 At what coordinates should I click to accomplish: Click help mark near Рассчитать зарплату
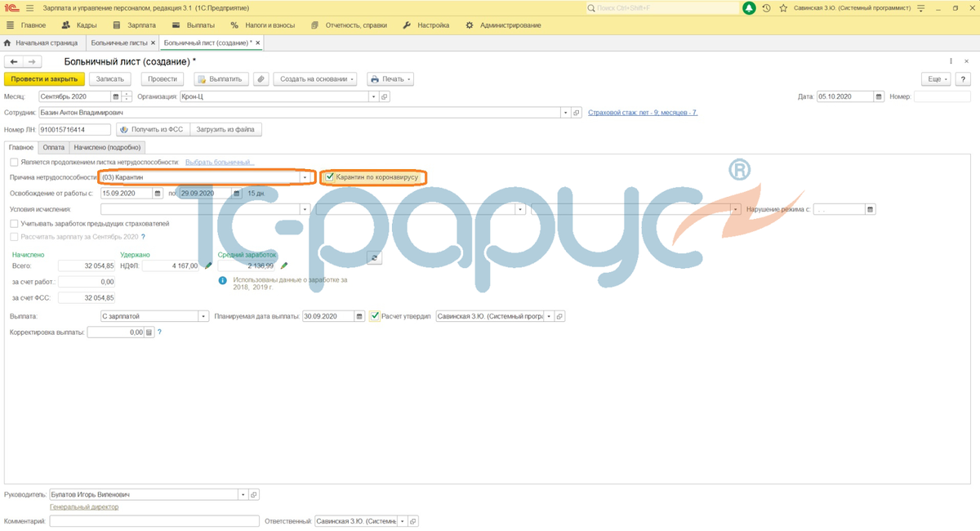(144, 237)
